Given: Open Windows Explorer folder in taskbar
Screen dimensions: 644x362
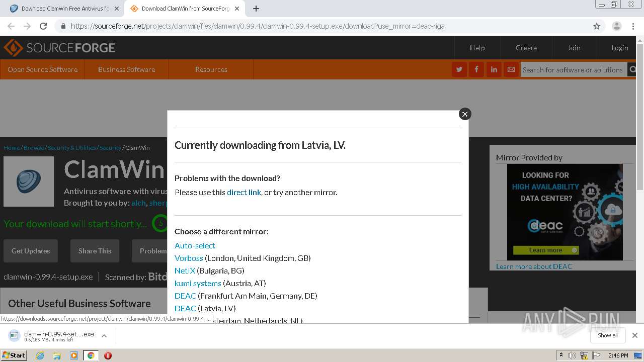Looking at the screenshot, I should pyautogui.click(x=57, y=355).
